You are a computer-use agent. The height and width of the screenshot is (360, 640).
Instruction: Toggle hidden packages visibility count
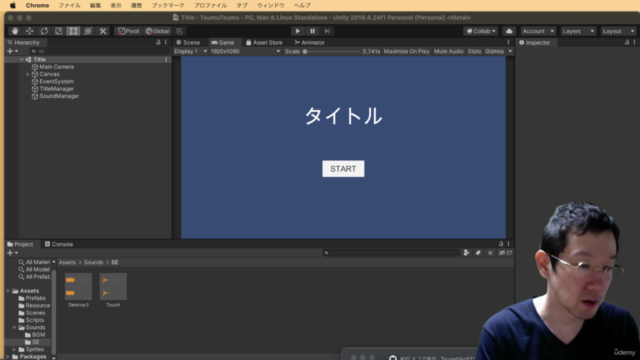[505, 253]
